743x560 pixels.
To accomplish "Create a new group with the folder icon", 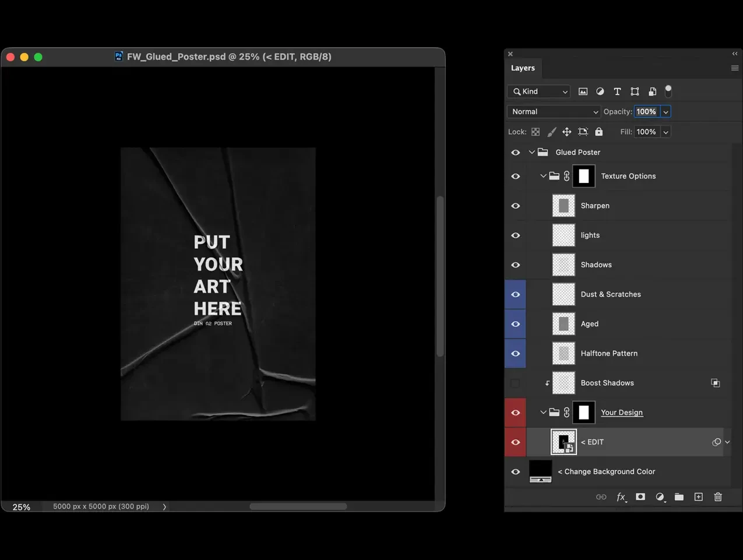I will point(679,496).
